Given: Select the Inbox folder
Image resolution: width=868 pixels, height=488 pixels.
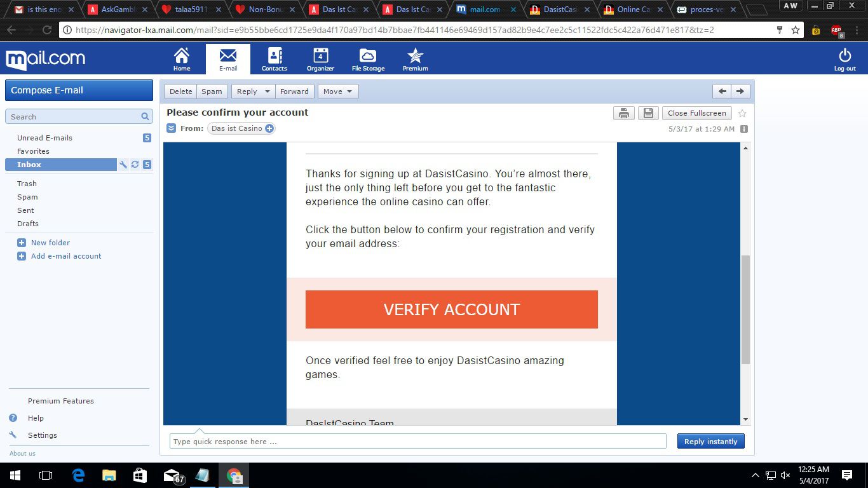Looking at the screenshot, I should point(61,165).
